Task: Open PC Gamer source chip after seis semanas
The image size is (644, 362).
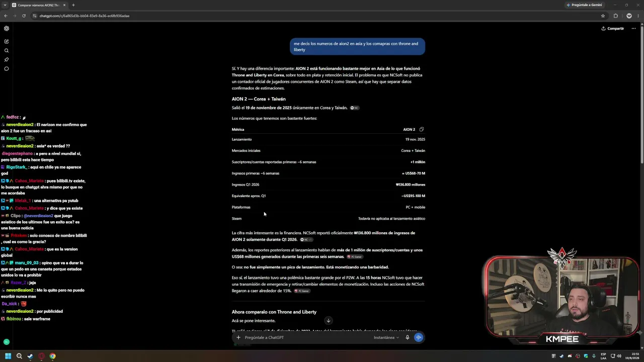Action: tap(355, 257)
